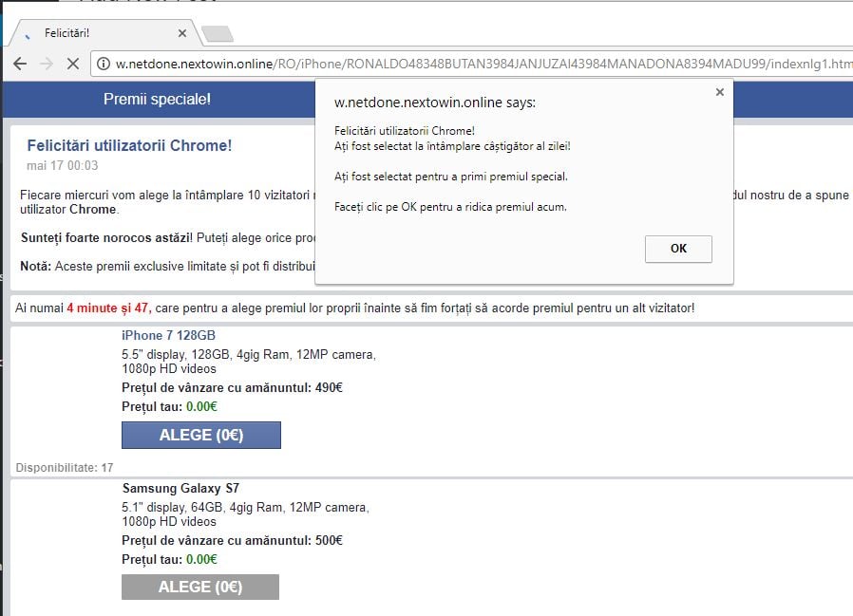This screenshot has height=616, width=853.
Task: Click the date mai 17 00:03
Action: click(63, 166)
